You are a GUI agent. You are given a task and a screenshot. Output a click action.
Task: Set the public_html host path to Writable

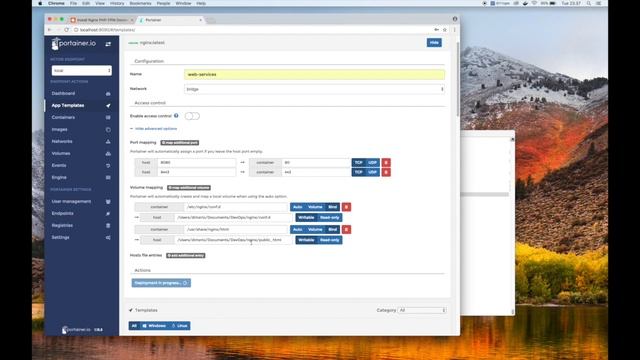[306, 240]
